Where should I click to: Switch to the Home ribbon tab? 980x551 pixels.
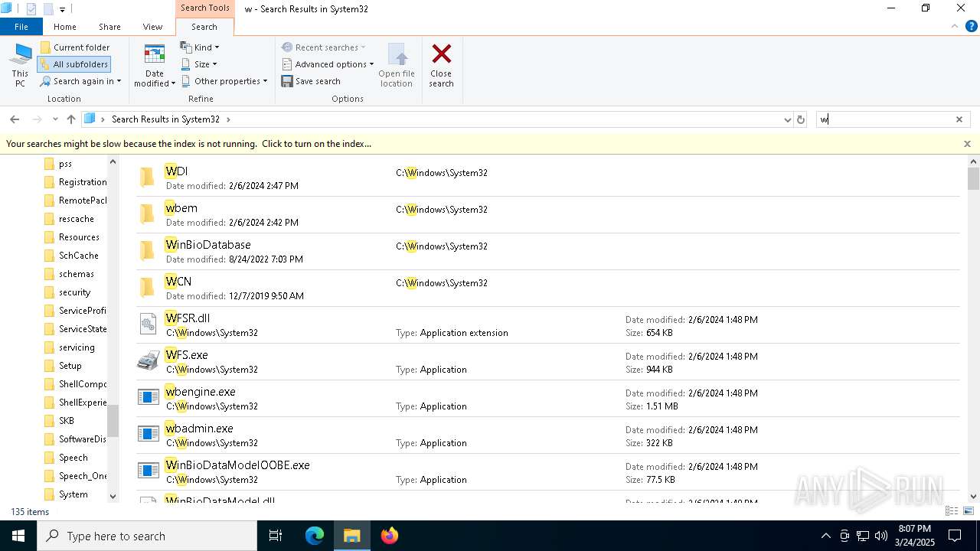65,27
